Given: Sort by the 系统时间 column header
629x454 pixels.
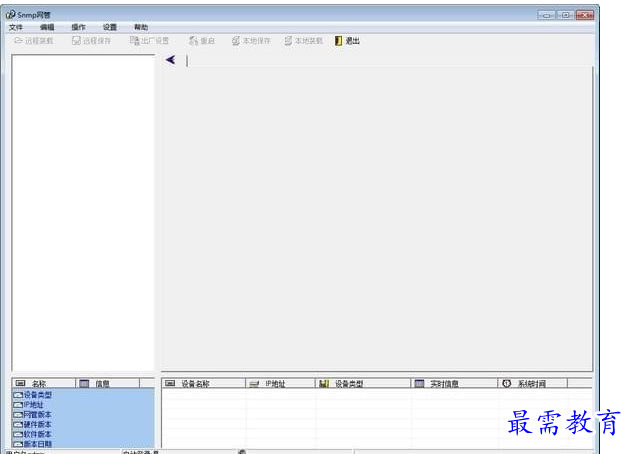Looking at the screenshot, I should (x=533, y=383).
